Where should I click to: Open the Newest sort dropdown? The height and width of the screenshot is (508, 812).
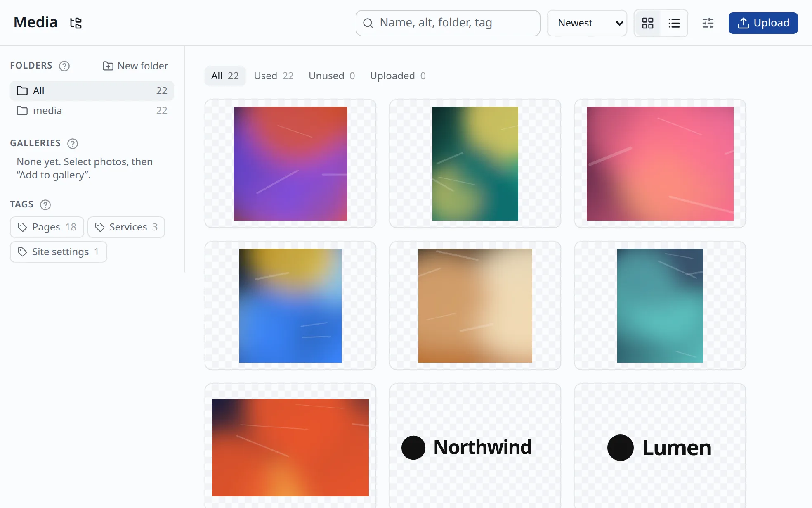click(x=587, y=23)
